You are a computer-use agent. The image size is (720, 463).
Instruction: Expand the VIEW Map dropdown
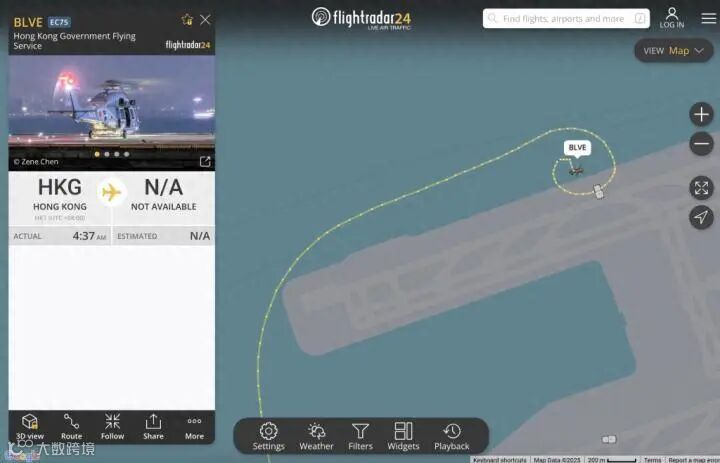point(674,51)
